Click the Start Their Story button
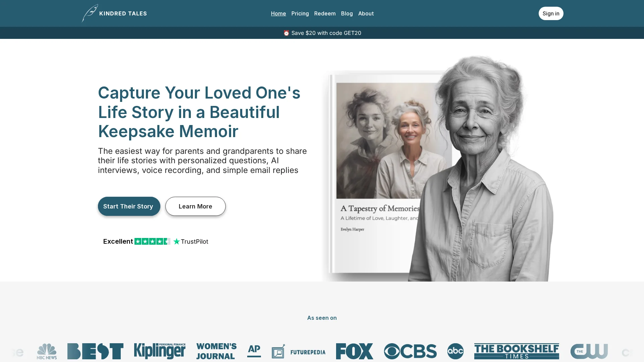 [x=129, y=206]
